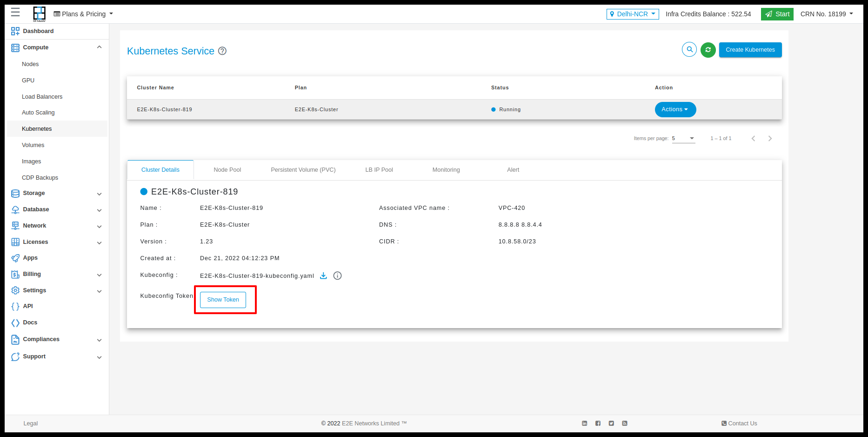868x437 pixels.
Task: Click the Network icon in sidebar
Action: 15,226
